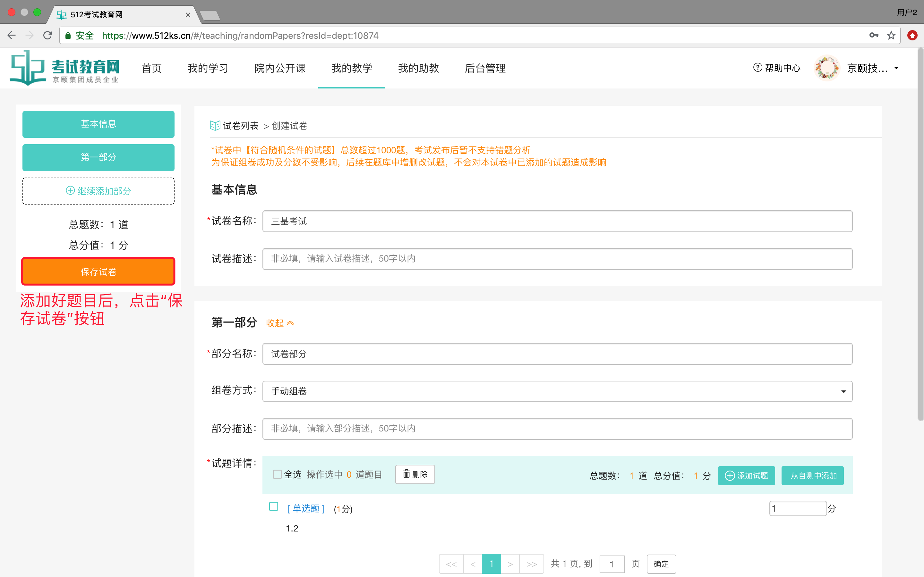Open the 组卷方式 dropdown
This screenshot has height=577, width=924.
(557, 391)
